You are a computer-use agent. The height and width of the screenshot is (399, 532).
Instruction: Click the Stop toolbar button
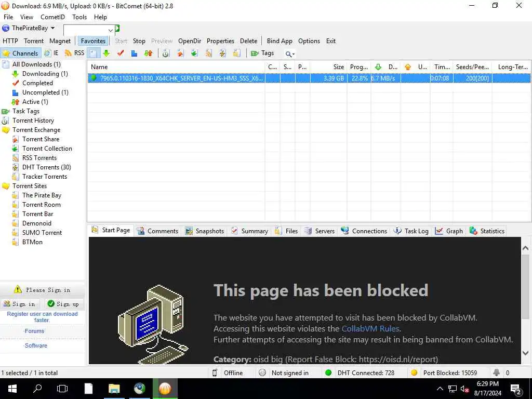click(x=139, y=41)
